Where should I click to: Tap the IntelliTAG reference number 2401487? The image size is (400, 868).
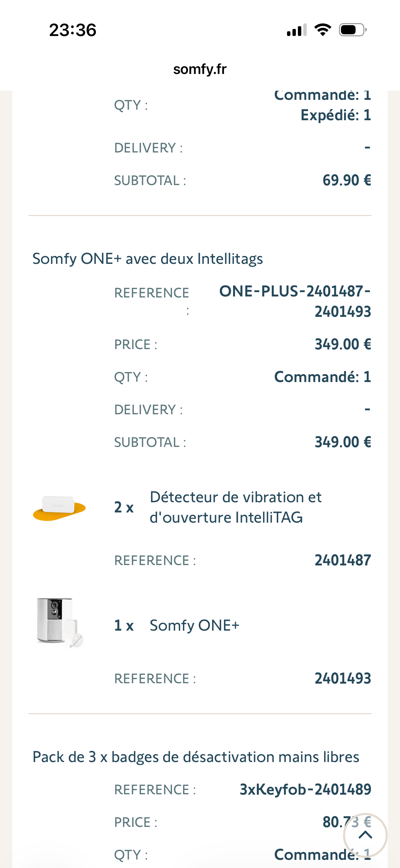coord(343,560)
